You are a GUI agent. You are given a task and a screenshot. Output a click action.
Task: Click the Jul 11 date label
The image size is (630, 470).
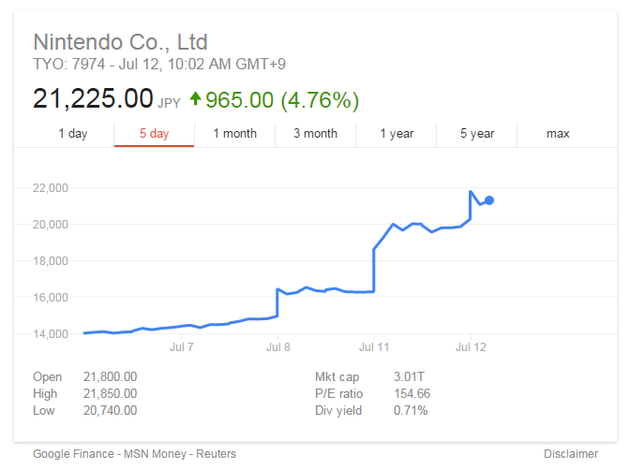(x=375, y=347)
